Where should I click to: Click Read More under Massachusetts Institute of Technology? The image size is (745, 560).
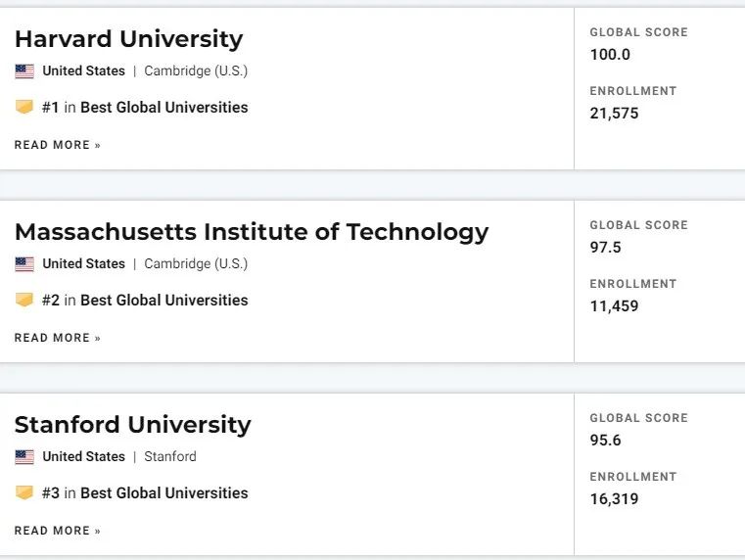point(58,338)
